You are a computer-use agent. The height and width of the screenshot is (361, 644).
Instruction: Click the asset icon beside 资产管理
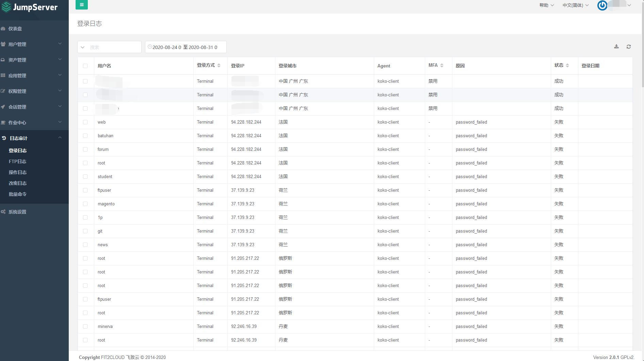tap(3, 60)
